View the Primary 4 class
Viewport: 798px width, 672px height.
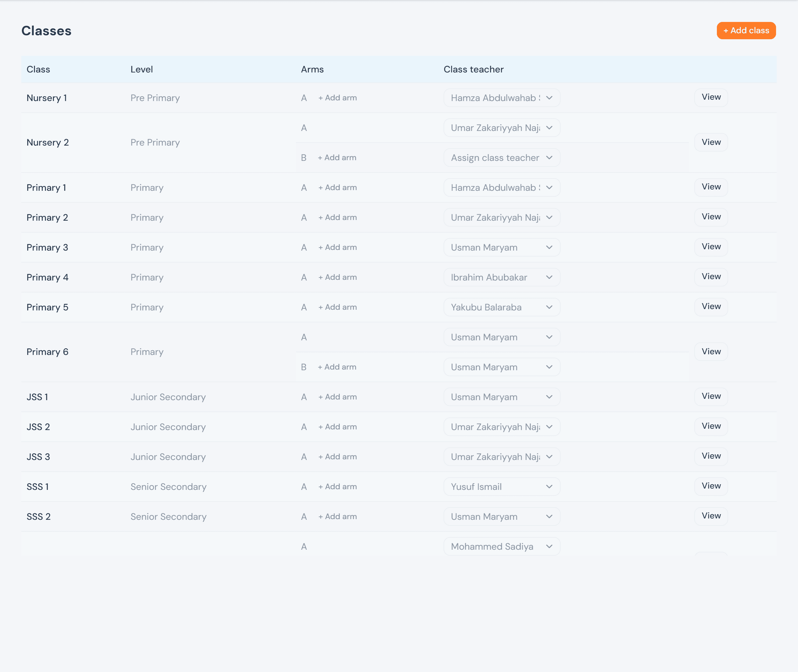point(711,277)
